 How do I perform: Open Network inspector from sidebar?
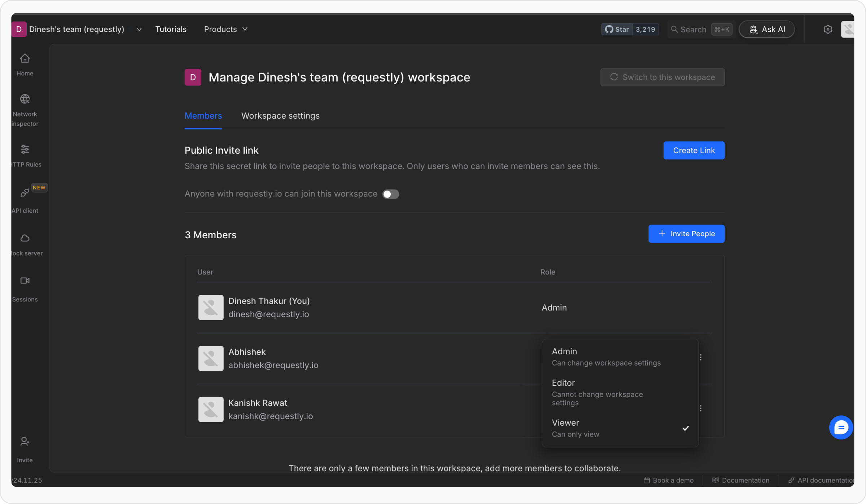[25, 99]
